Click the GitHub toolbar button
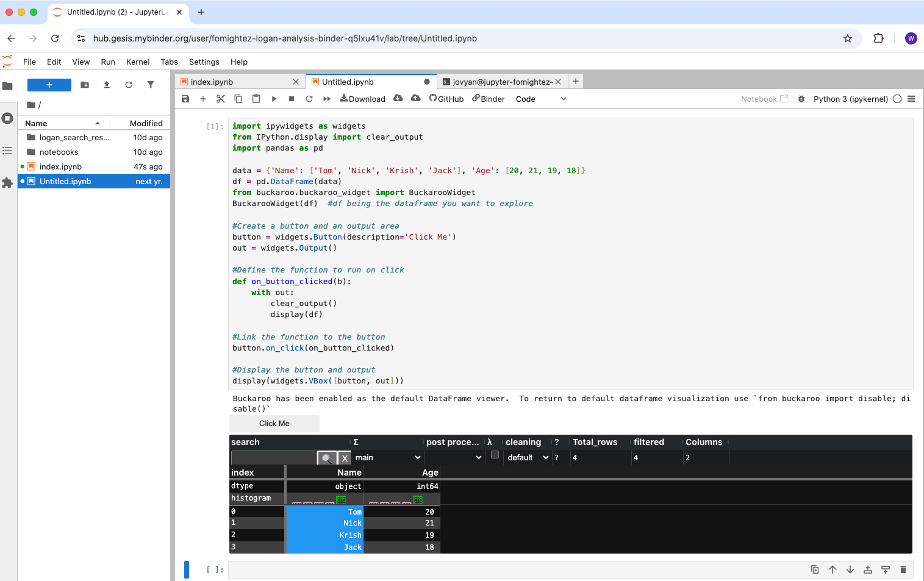Screen dimensions: 924x581 click(446, 99)
